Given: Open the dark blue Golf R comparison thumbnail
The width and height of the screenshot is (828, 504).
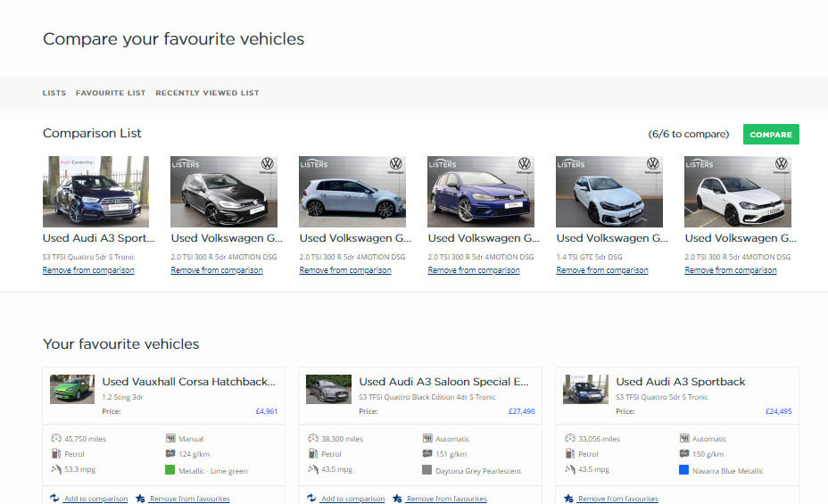Looking at the screenshot, I should pos(481,192).
